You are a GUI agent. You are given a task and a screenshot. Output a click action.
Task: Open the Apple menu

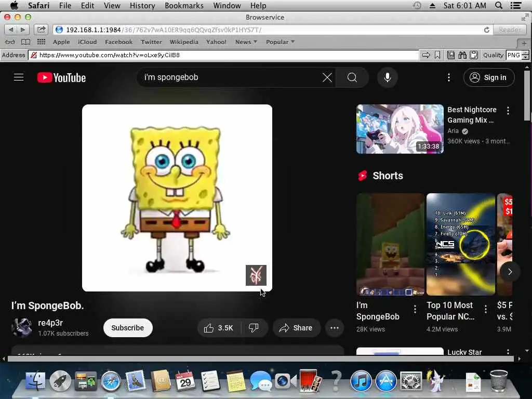pos(14,5)
